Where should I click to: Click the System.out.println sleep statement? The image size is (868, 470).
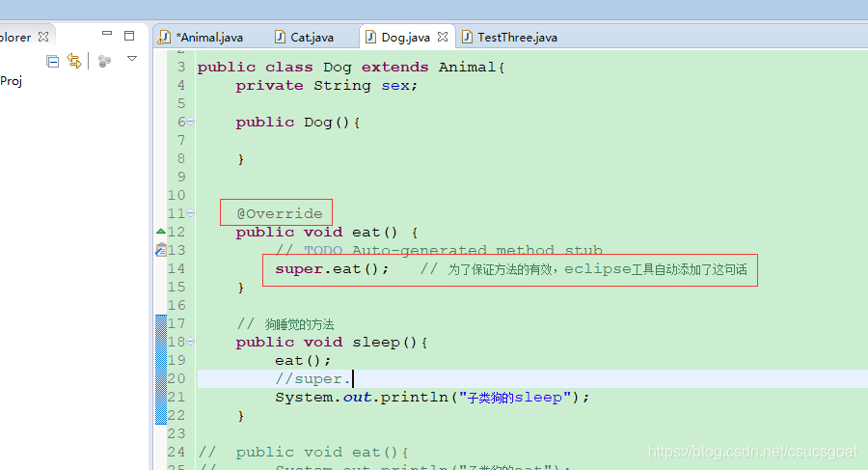(x=432, y=398)
